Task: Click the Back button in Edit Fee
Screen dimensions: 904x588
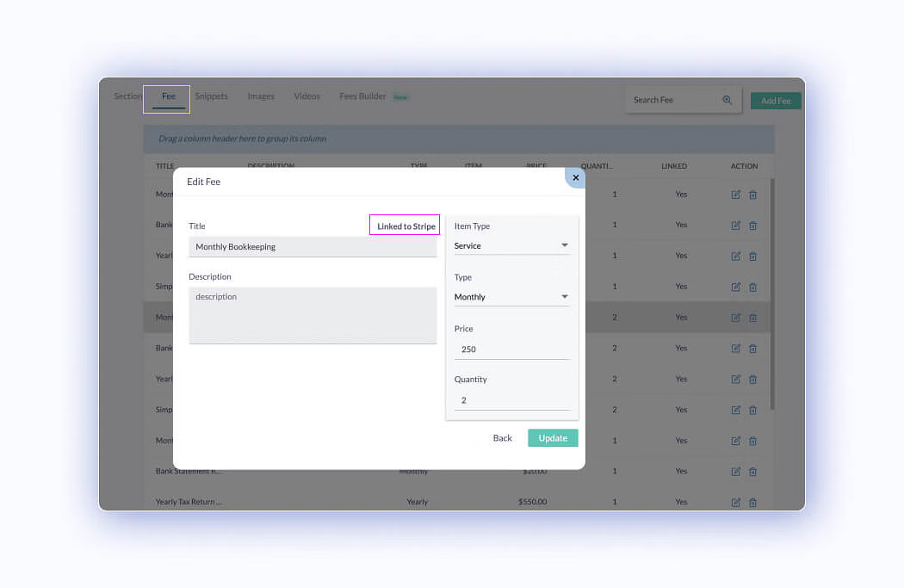Action: (x=502, y=438)
